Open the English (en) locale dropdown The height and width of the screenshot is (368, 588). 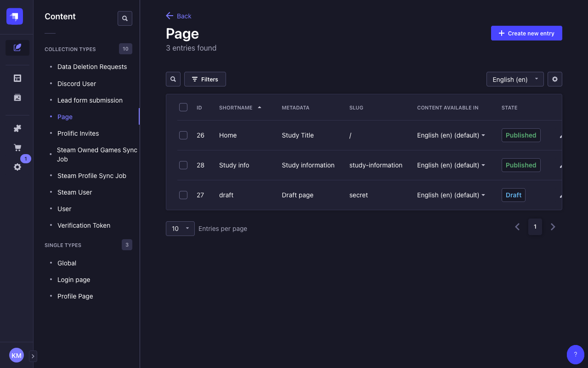(514, 79)
